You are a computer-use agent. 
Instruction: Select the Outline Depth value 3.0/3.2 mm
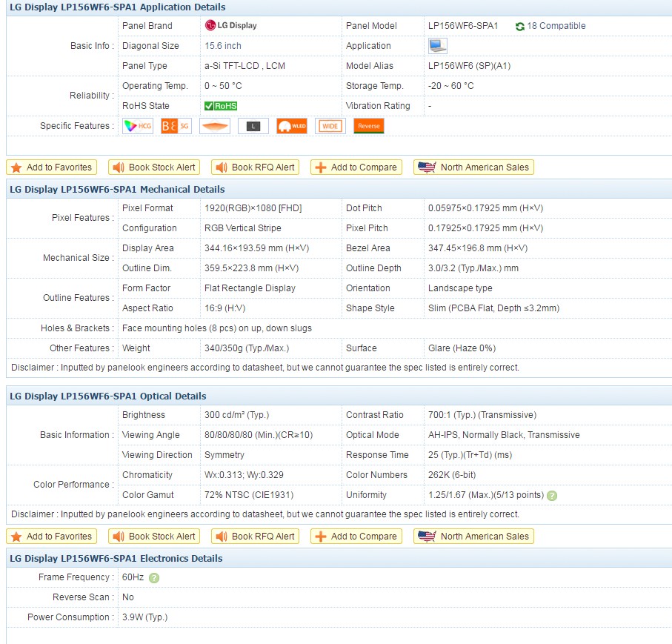tap(473, 268)
